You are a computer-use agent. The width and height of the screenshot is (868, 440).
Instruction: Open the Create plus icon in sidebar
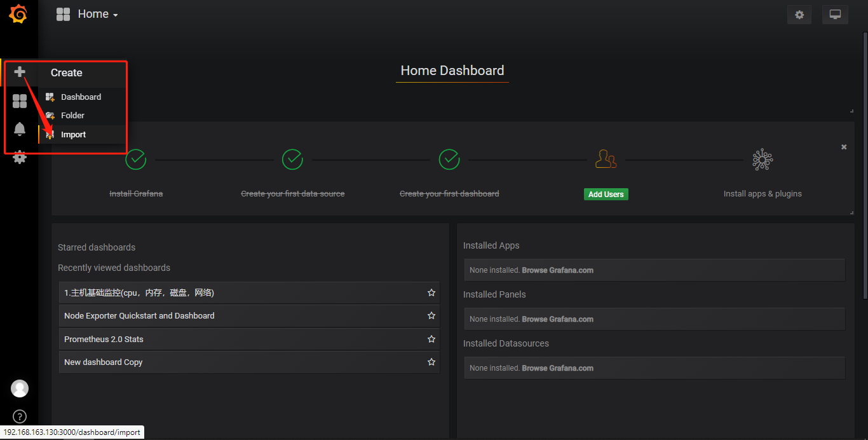(20, 72)
